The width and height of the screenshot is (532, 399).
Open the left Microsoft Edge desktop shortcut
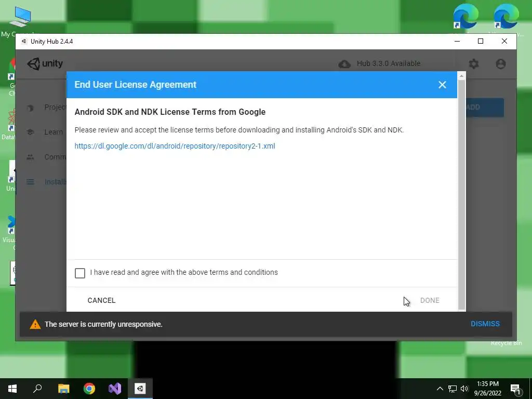pyautogui.click(x=465, y=16)
